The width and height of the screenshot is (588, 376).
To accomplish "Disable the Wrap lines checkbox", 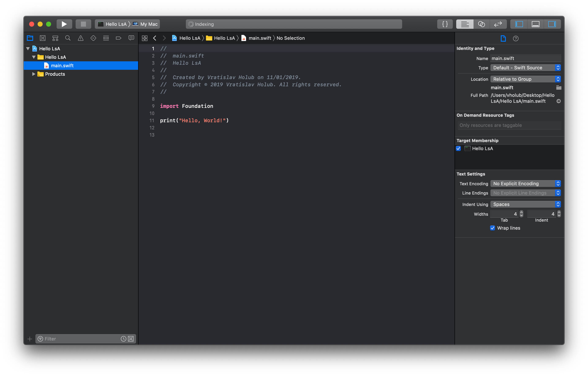I will [492, 228].
